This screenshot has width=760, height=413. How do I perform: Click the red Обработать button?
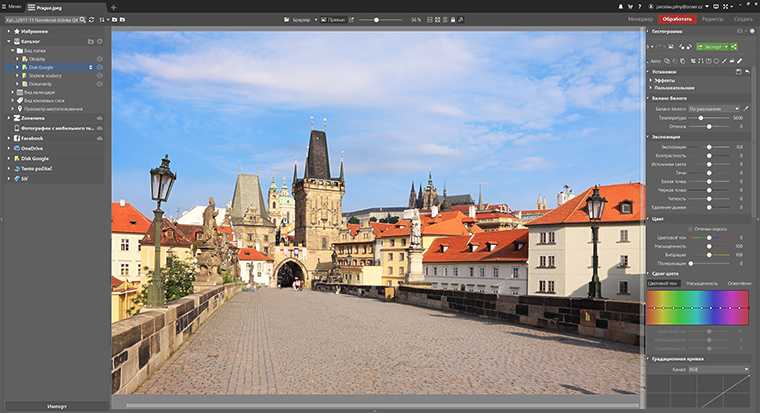677,19
